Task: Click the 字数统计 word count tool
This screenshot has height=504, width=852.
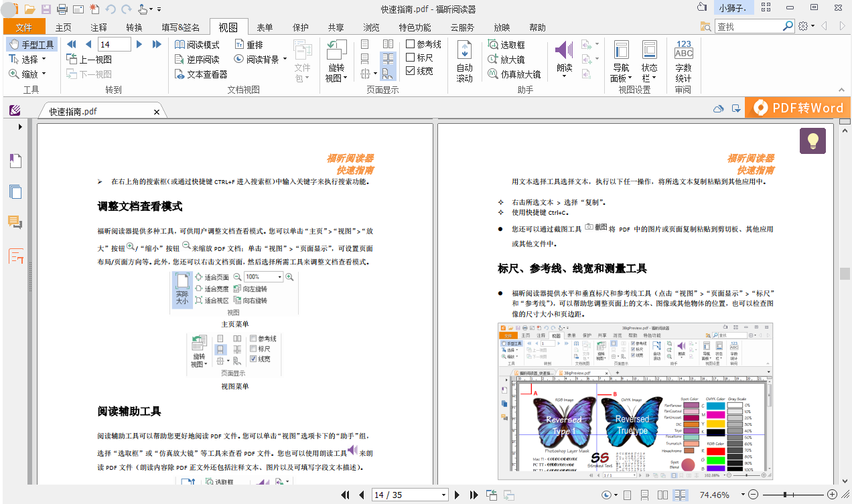Action: (x=683, y=60)
